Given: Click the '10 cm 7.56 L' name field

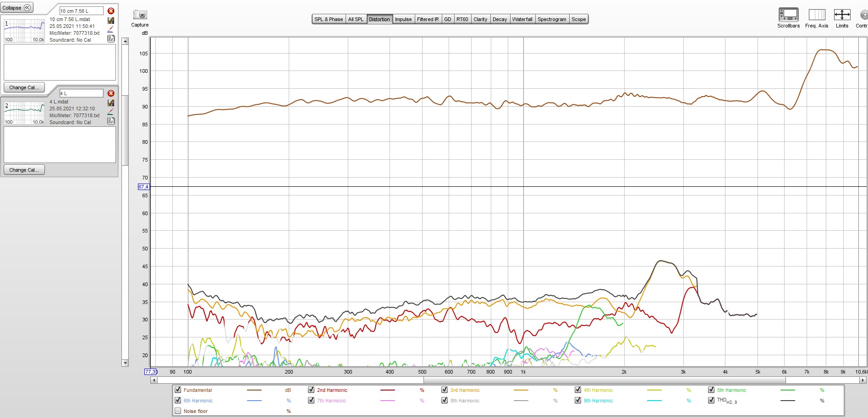Looking at the screenshot, I should [x=82, y=11].
